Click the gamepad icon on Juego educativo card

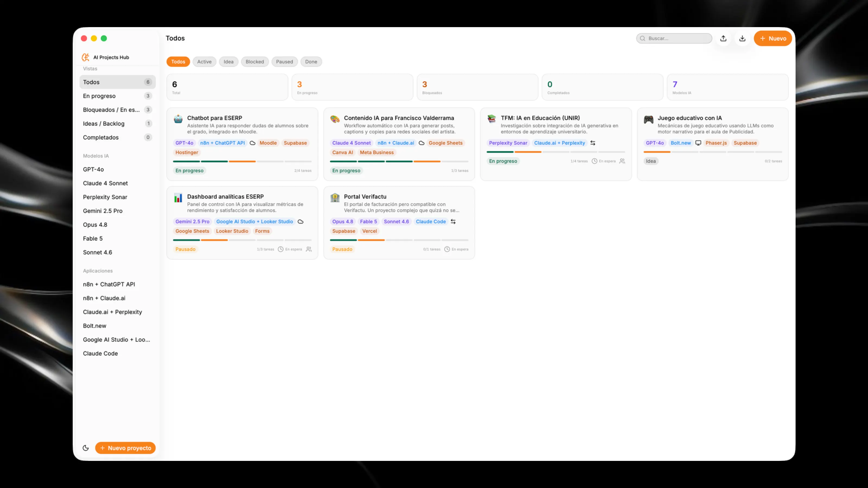[649, 119]
